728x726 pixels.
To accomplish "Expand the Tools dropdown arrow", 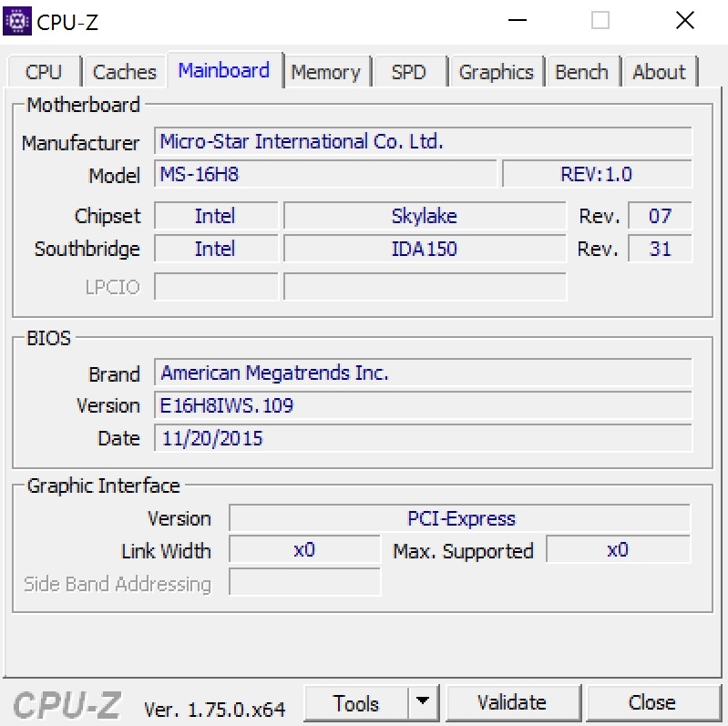I will click(x=423, y=702).
